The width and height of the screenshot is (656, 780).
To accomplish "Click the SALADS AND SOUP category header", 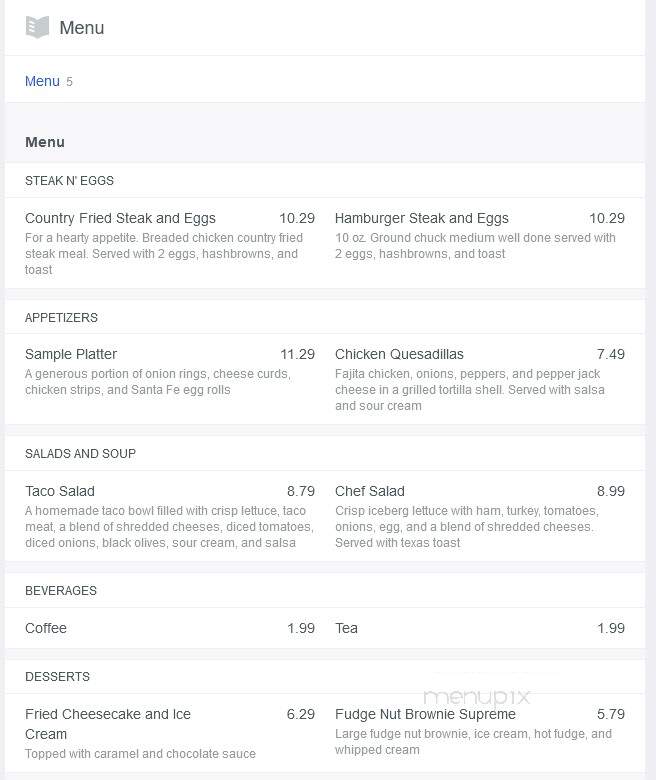I will pos(80,454).
